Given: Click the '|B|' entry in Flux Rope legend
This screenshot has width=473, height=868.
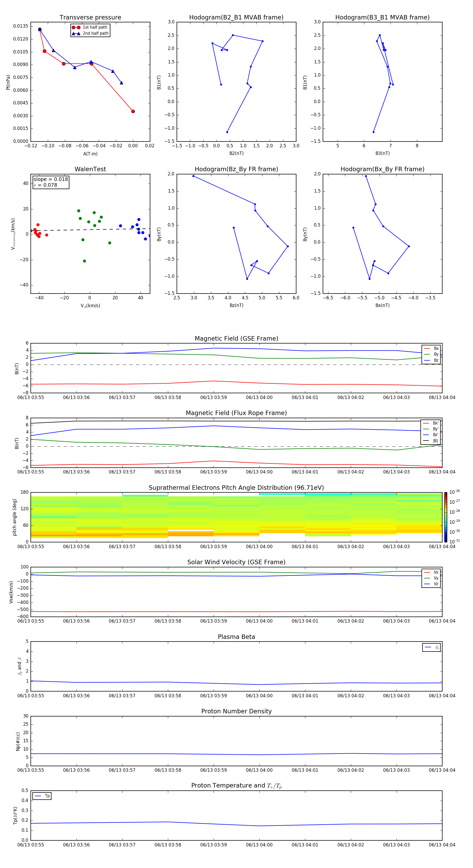Looking at the screenshot, I should pos(431,441).
